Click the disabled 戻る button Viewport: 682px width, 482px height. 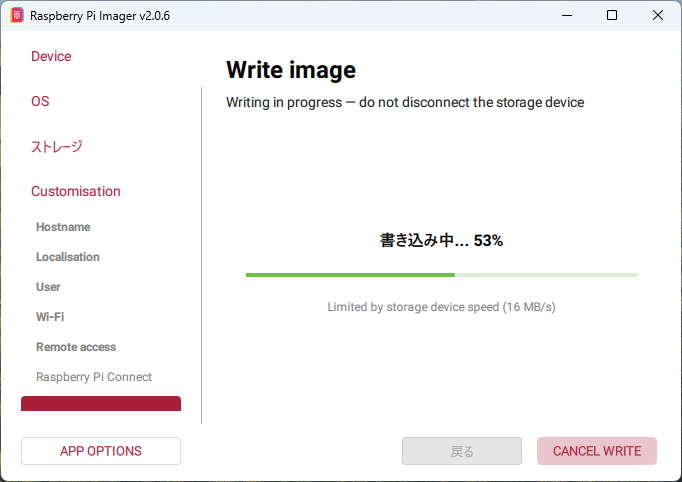462,451
